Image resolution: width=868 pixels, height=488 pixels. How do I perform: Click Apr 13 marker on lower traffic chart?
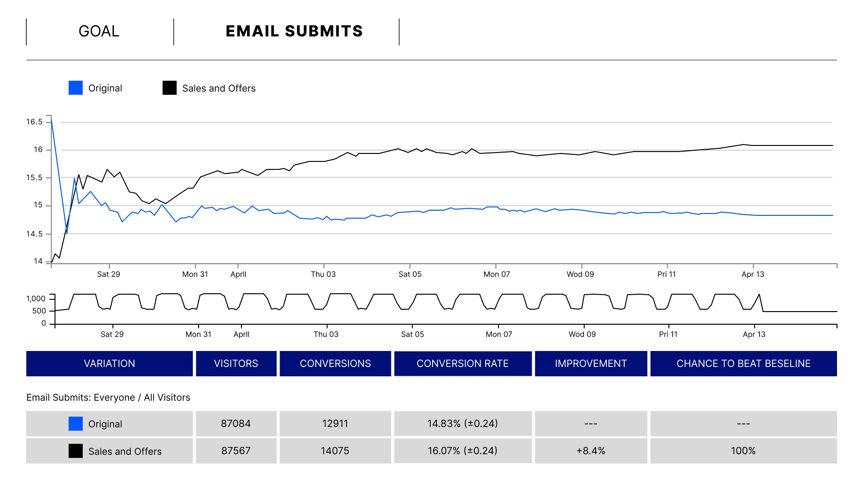754,334
